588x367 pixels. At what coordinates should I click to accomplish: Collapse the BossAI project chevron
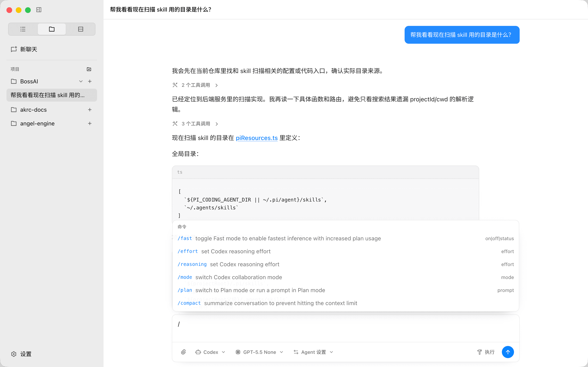point(81,81)
